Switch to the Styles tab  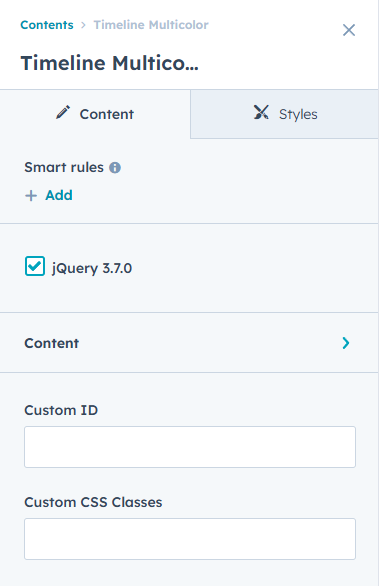pos(284,114)
